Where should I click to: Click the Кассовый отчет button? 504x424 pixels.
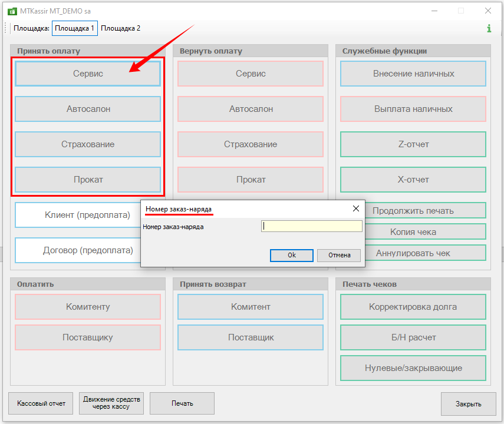pos(41,403)
